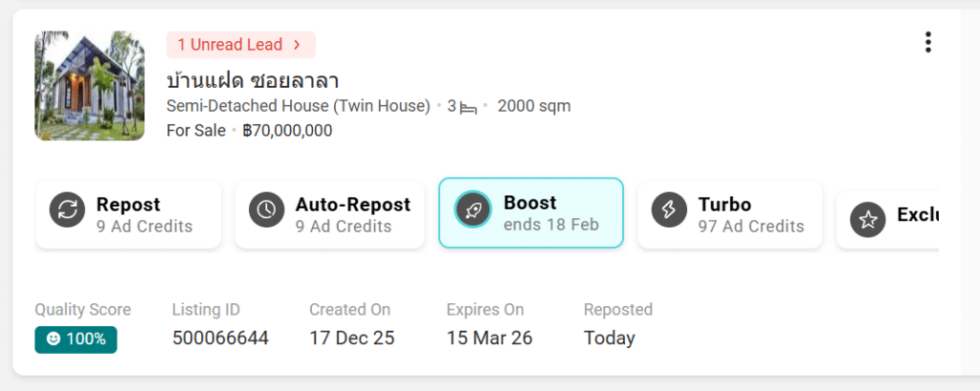Click the Expires On date 15 Mar 26
This screenshot has width=980, height=391.
pyautogui.click(x=489, y=338)
